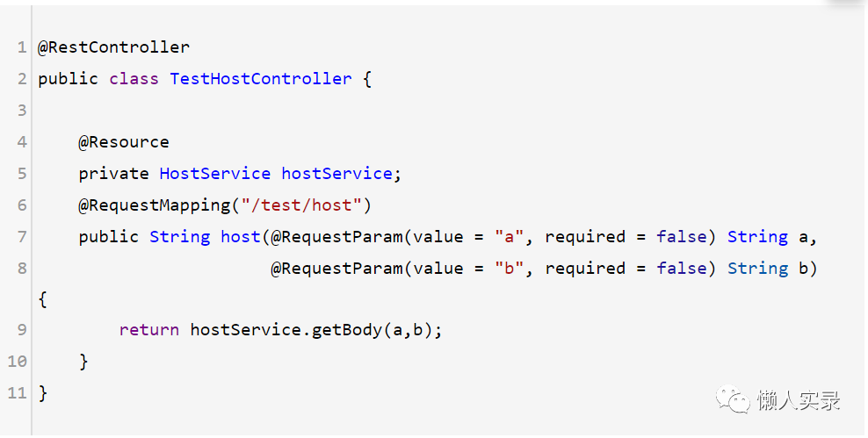Click the 懒人实录 watermark text

click(x=799, y=400)
